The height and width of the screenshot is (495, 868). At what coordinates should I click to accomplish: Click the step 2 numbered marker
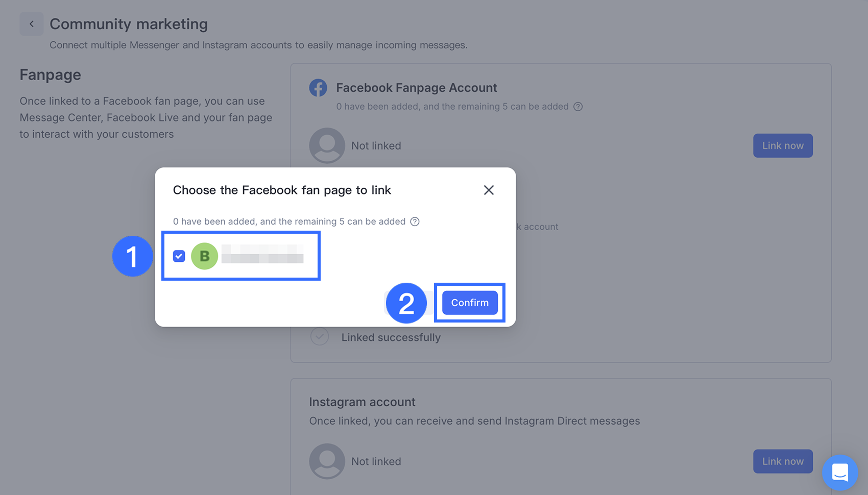[x=406, y=303]
